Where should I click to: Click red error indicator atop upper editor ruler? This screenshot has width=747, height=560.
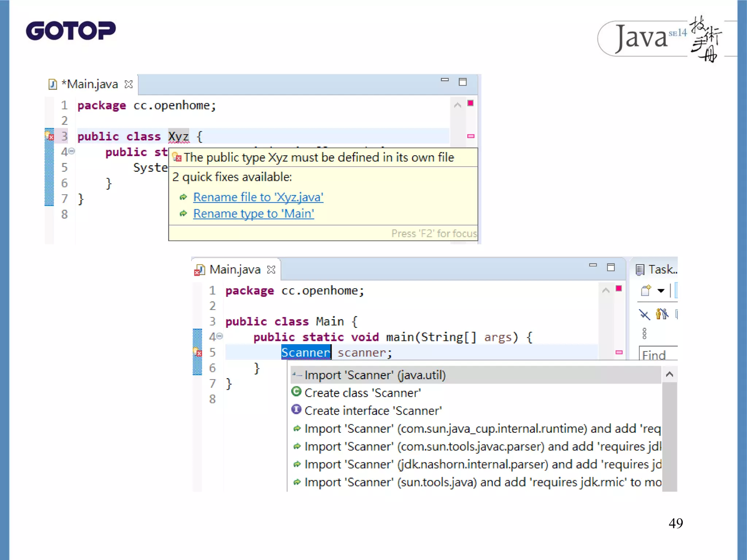[471, 103]
